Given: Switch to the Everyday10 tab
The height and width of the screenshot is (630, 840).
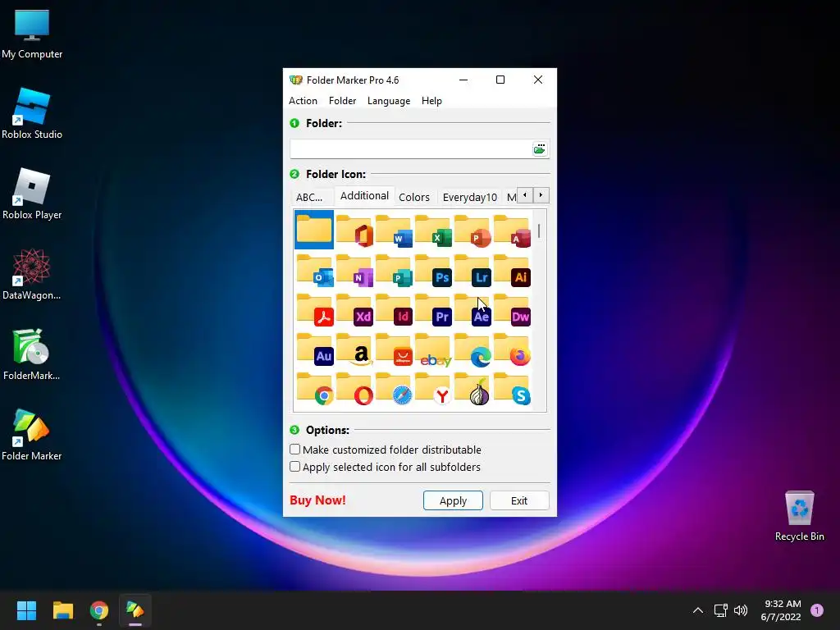Looking at the screenshot, I should click(x=470, y=197).
